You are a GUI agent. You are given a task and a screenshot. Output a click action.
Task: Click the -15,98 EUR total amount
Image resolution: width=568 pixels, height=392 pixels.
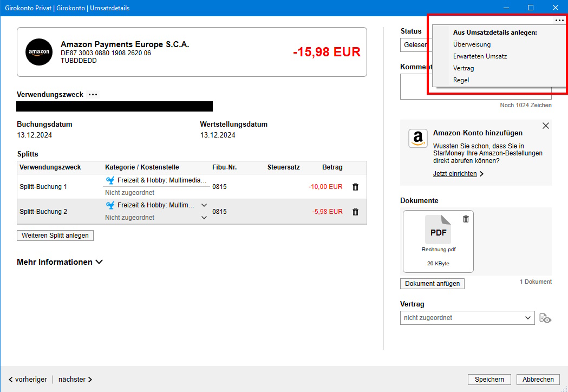tap(327, 52)
